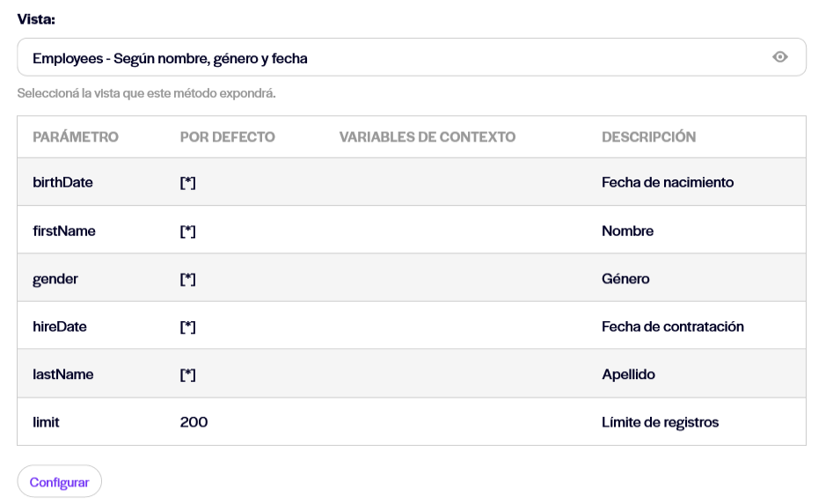Click the lastName parameter name

pos(62,374)
